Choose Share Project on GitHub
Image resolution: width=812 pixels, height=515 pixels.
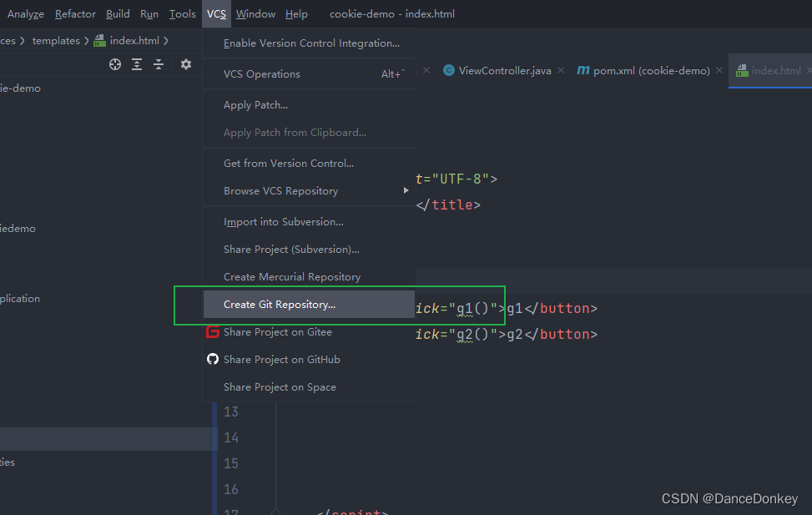(x=309, y=359)
